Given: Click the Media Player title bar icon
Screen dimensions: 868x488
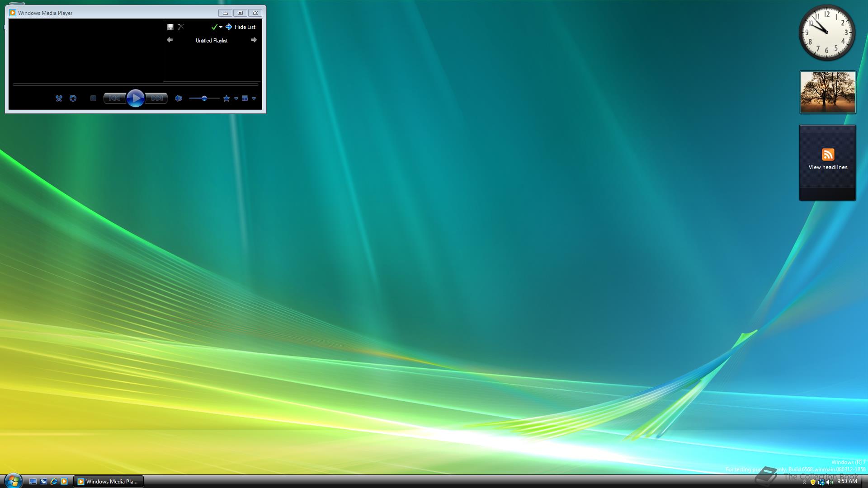Looking at the screenshot, I should 13,13.
